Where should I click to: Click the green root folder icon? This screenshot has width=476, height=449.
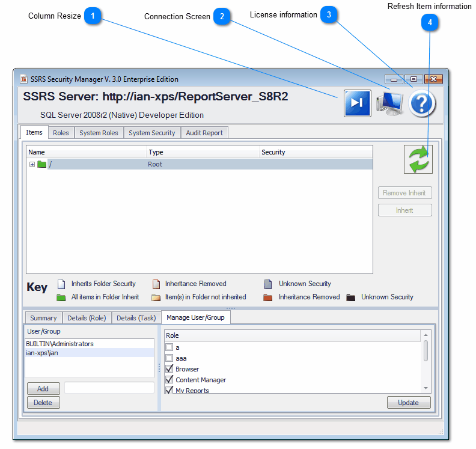tap(41, 164)
